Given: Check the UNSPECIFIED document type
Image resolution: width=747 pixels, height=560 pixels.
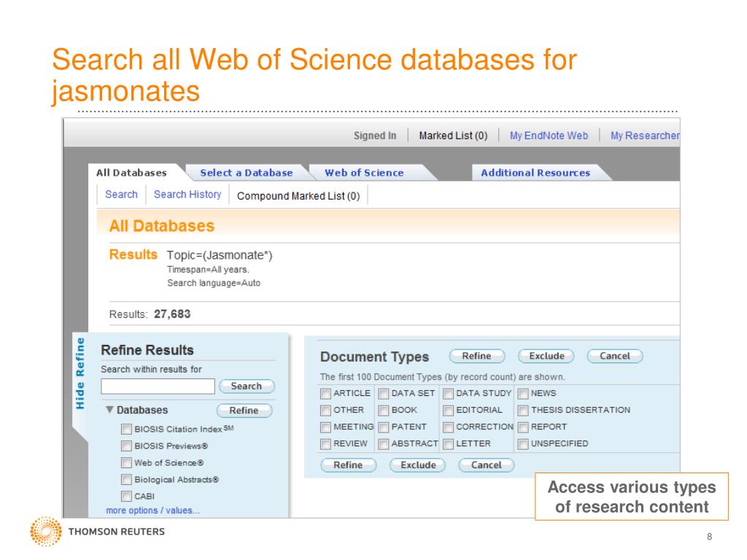Looking at the screenshot, I should click(523, 444).
